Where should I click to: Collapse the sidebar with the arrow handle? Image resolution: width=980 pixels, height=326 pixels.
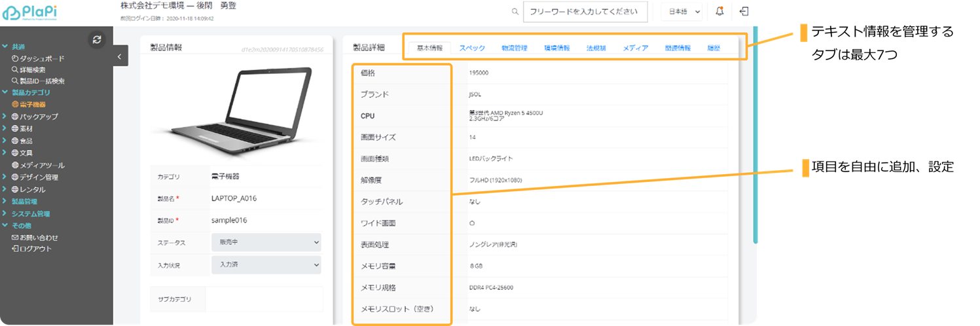point(119,57)
